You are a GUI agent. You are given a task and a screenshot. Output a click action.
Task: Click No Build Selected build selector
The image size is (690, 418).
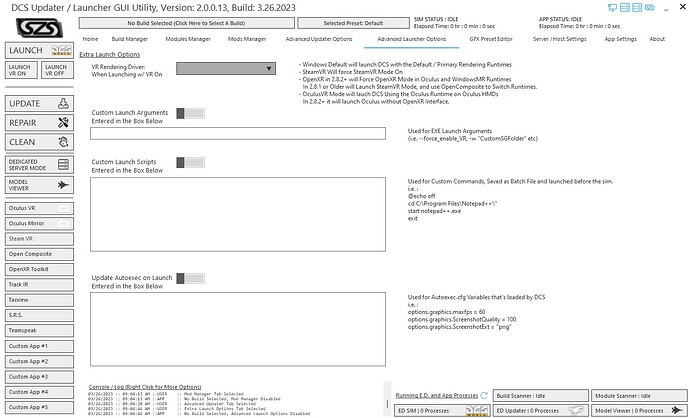[x=186, y=23]
